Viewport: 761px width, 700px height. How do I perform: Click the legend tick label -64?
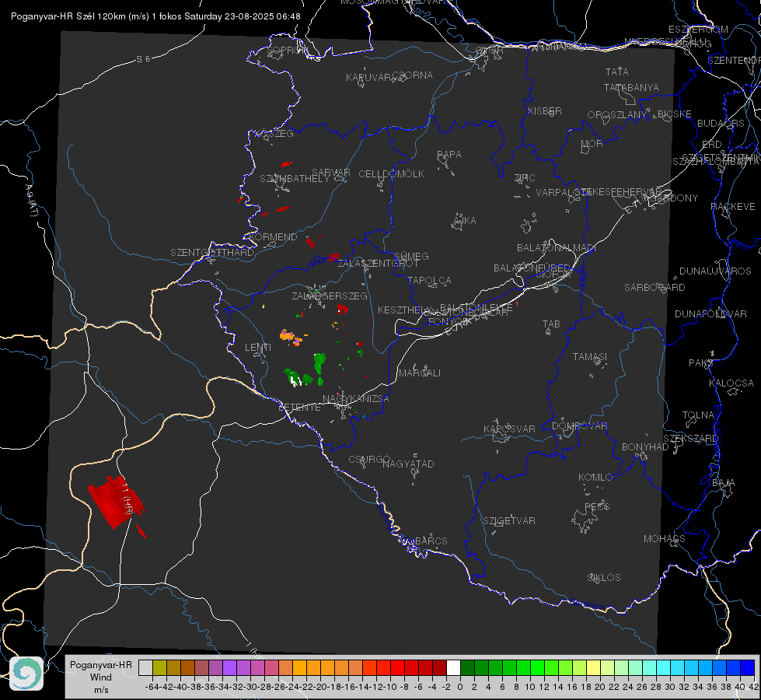coord(152,687)
